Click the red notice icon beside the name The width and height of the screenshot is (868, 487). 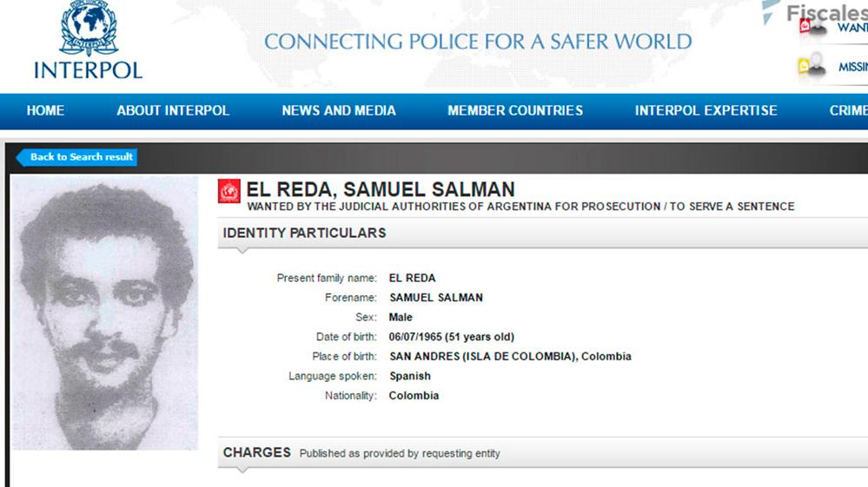(x=229, y=191)
